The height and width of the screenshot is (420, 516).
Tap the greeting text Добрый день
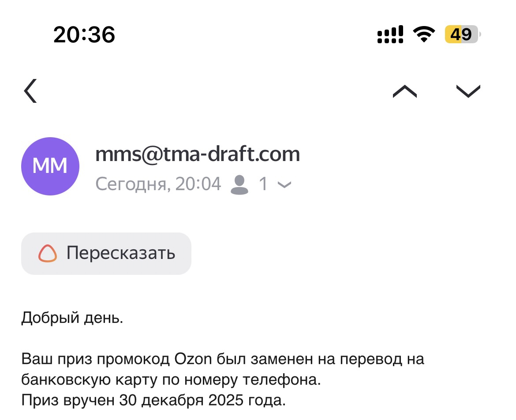point(72,318)
